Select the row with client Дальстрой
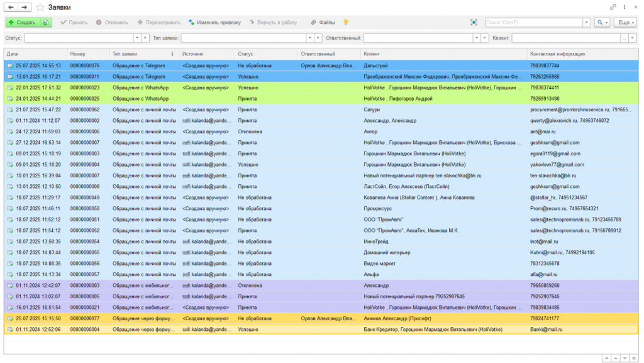This screenshot has height=363, width=644. (376, 65)
